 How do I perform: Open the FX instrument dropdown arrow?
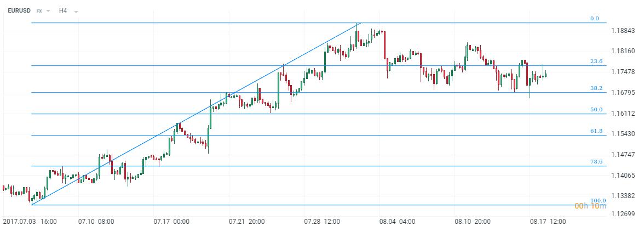pos(49,11)
